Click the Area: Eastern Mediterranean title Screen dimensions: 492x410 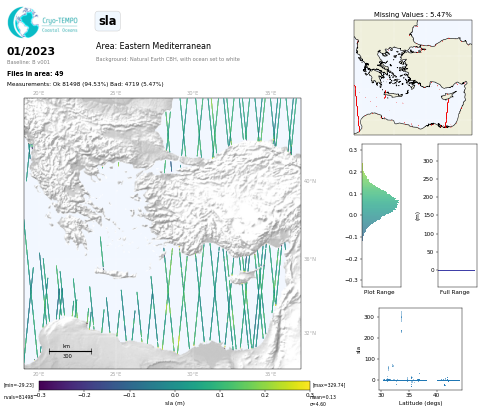pyautogui.click(x=153, y=46)
